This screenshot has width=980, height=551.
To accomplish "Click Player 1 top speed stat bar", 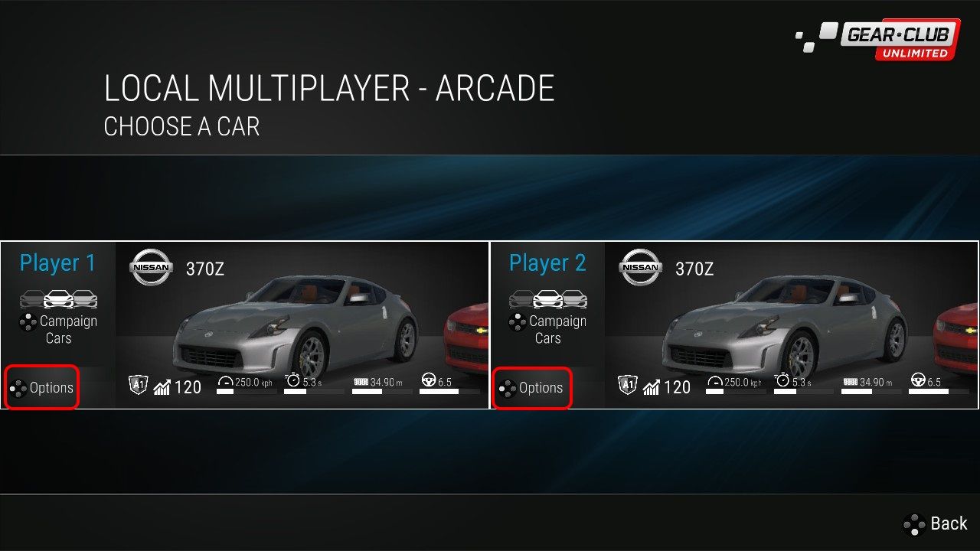I will pos(247,392).
